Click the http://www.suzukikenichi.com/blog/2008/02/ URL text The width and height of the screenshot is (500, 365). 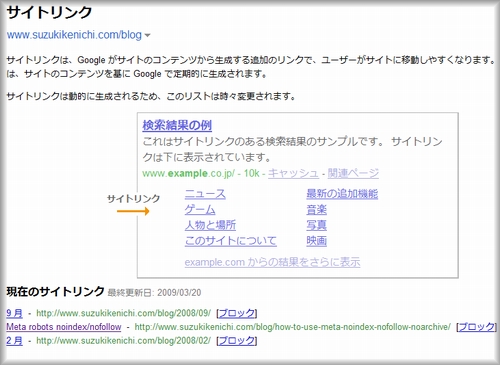pyautogui.click(x=123, y=341)
